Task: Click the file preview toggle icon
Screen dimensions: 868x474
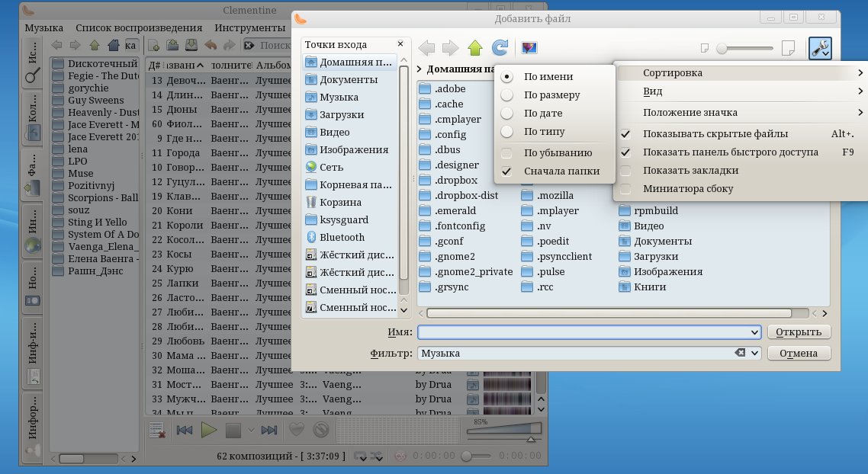Action: (529, 49)
